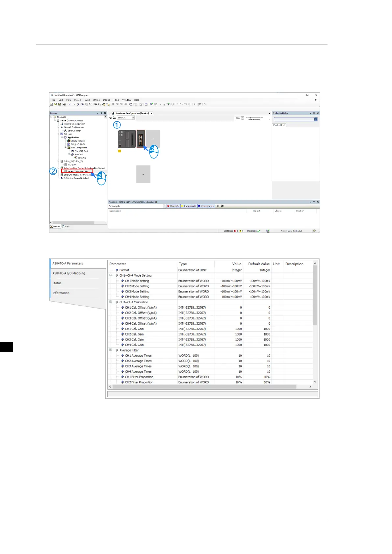Collapse the CH1~CH4 Calibration group
Image resolution: width=392 pixels, height=554 pixels.
point(111,302)
